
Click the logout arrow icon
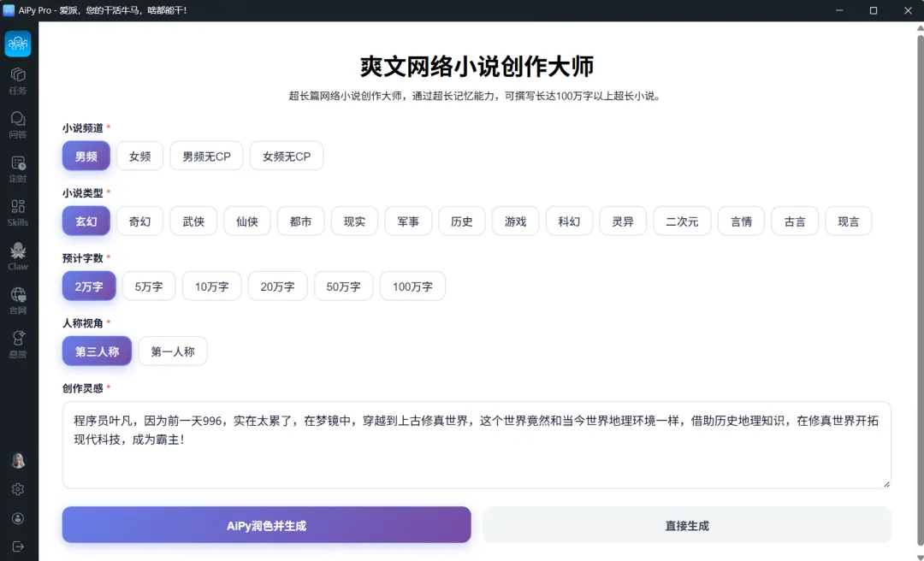pos(18,546)
